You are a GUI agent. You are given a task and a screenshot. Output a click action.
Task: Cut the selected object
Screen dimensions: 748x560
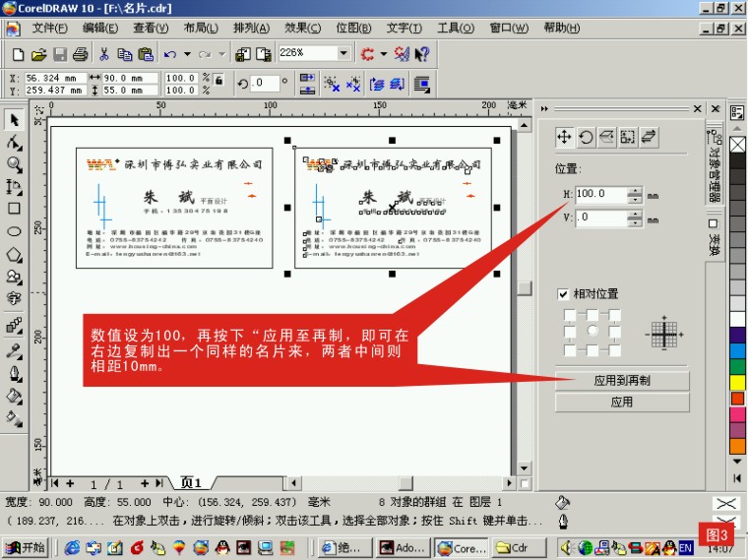104,54
